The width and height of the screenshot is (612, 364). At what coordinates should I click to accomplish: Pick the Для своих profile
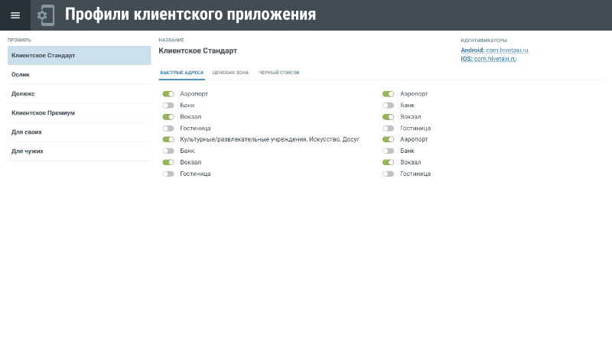coord(79,132)
